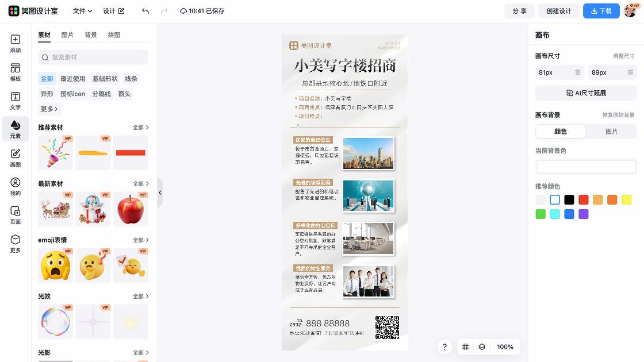Click the 搜索素材 search field

click(x=93, y=58)
